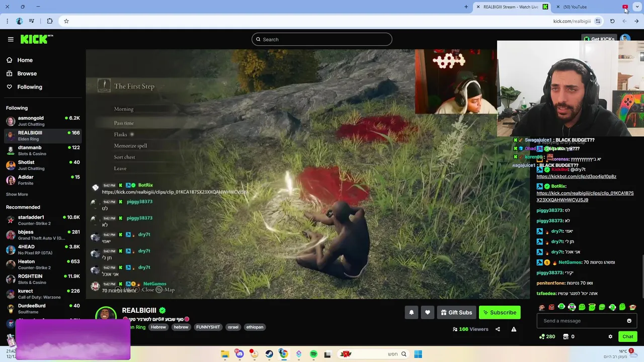Click the green Subscribe button

pyautogui.click(x=500, y=312)
